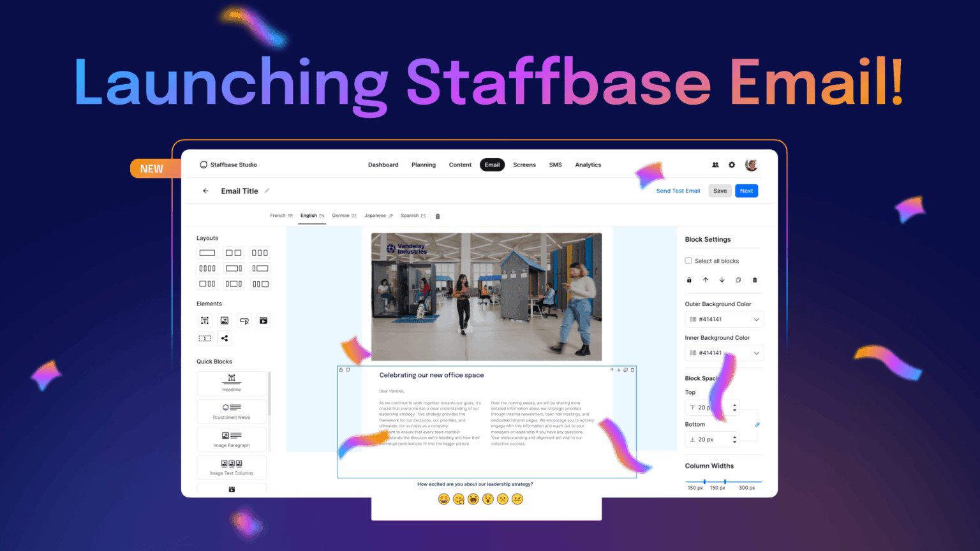Open the user profile avatar menu
Screen dimensions: 980x551
[751, 165]
